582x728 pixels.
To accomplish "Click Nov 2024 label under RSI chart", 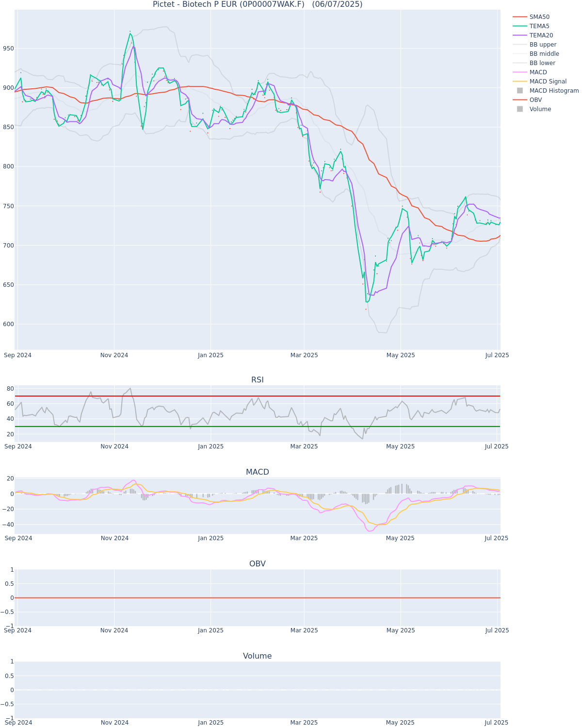I will point(114,447).
